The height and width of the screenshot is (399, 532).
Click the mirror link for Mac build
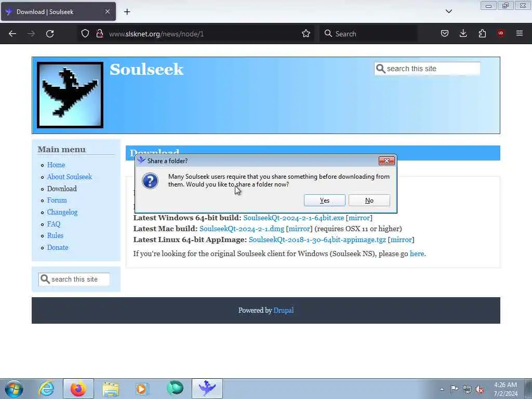[x=299, y=229]
